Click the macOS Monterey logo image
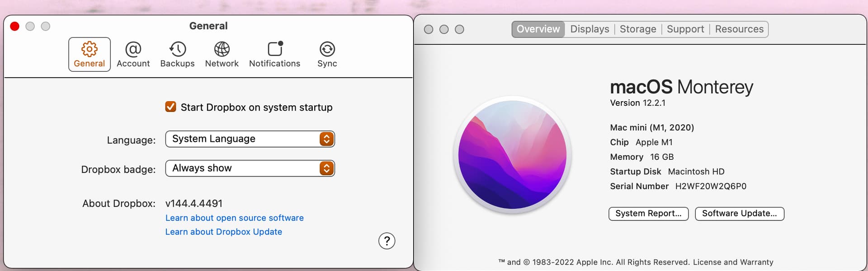 pos(512,155)
